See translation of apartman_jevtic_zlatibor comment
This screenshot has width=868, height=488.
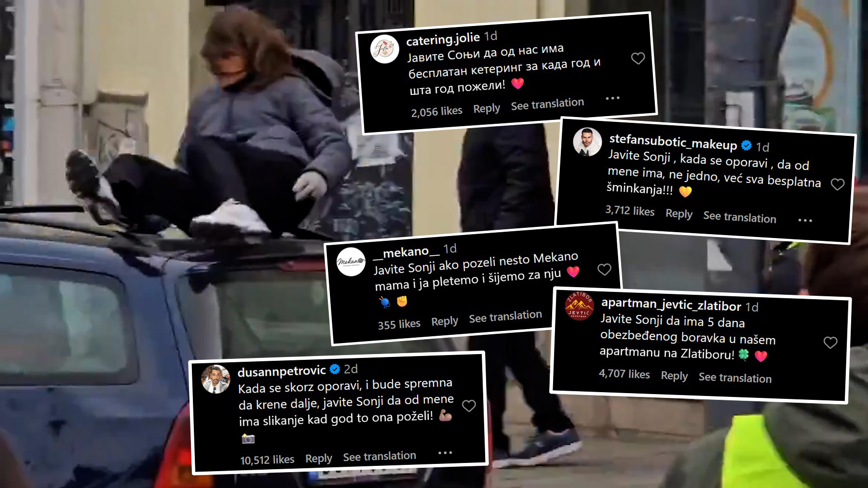pos(735,378)
